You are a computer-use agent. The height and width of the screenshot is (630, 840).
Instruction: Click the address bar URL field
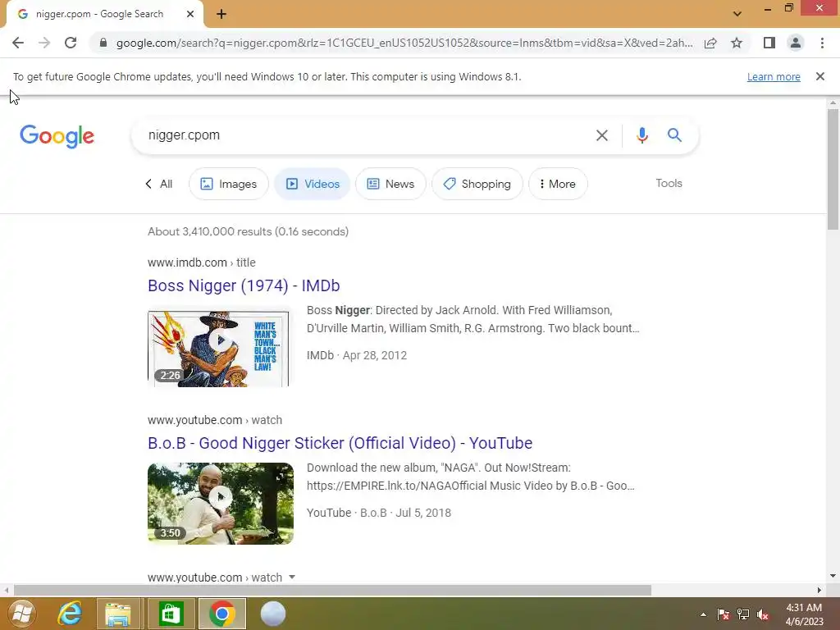(404, 43)
